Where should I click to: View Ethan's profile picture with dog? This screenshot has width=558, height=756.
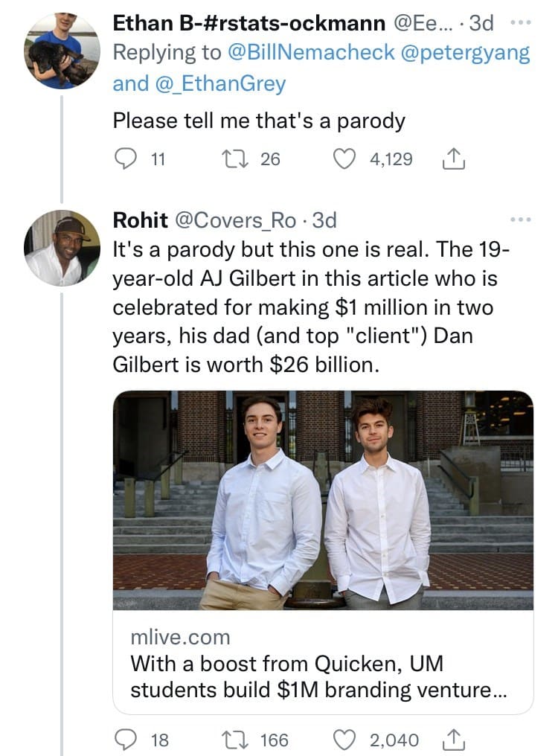(62, 51)
